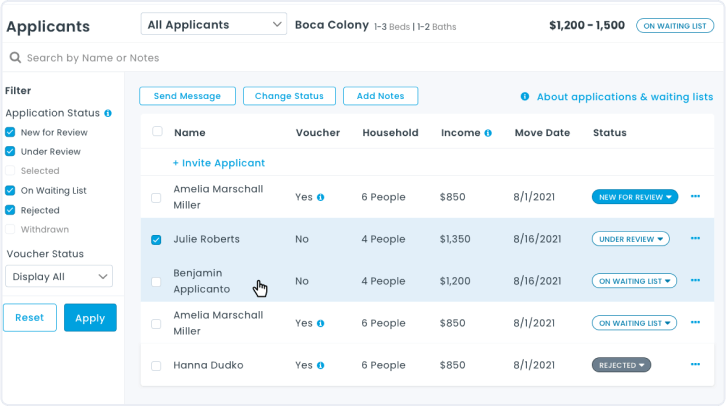Click info icon before About applications link
This screenshot has height=406, width=726.
coord(525,97)
